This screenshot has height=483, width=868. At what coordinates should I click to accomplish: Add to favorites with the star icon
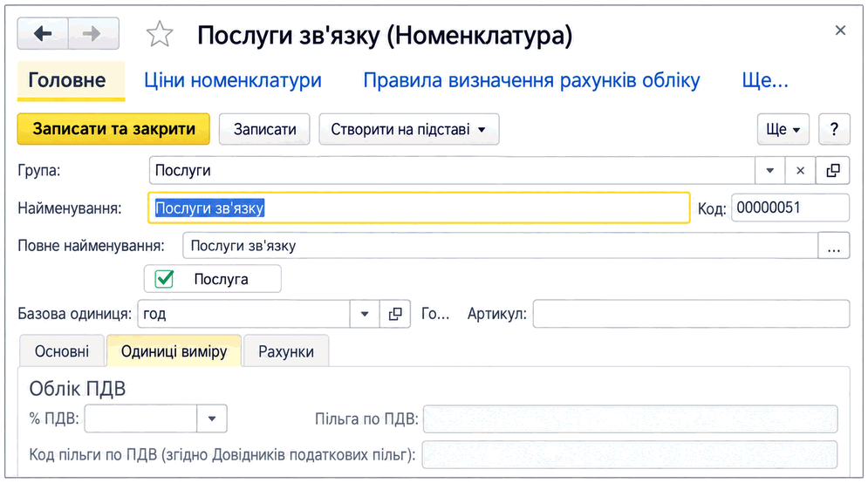[x=160, y=34]
